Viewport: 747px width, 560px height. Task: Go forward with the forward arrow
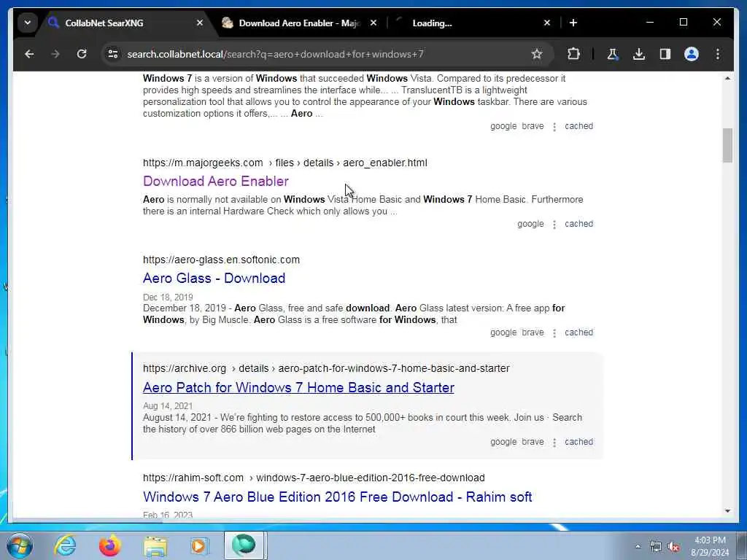(55, 54)
